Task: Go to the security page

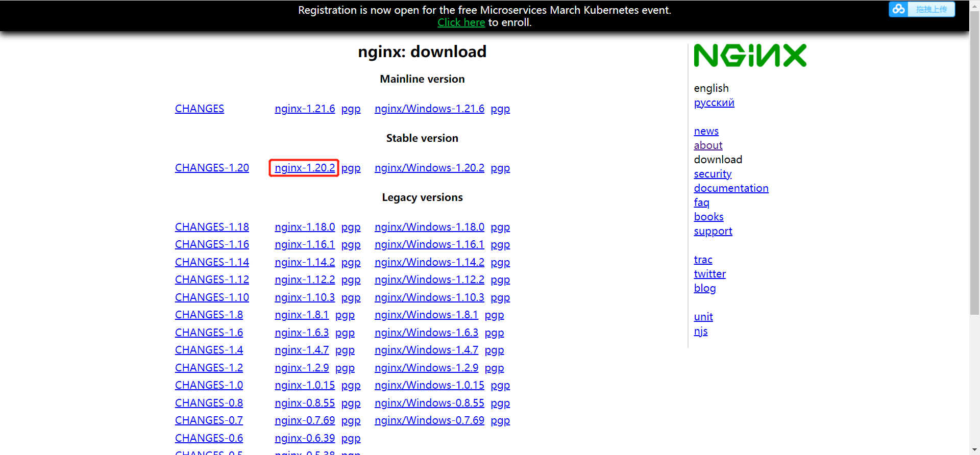Action: 713,174
